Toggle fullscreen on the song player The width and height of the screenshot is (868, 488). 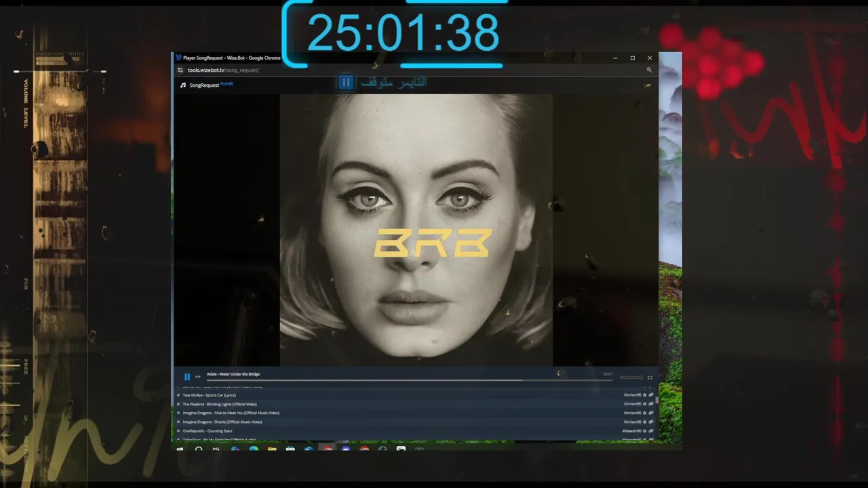click(650, 378)
